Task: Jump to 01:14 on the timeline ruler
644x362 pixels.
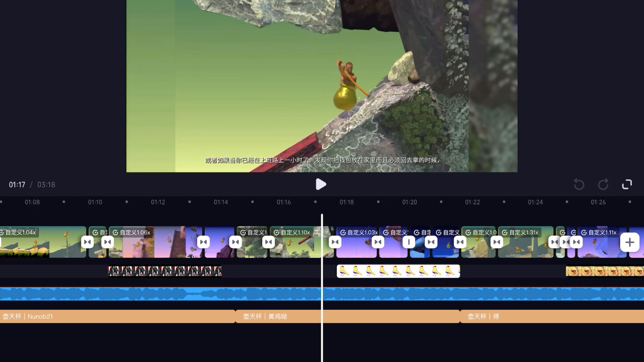Action: pos(221,202)
